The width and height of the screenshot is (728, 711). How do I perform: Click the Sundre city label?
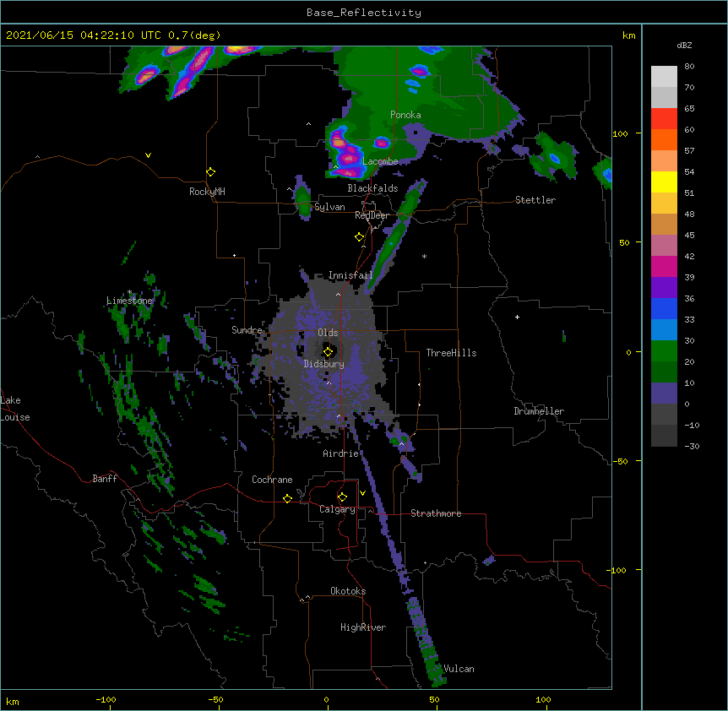247,330
